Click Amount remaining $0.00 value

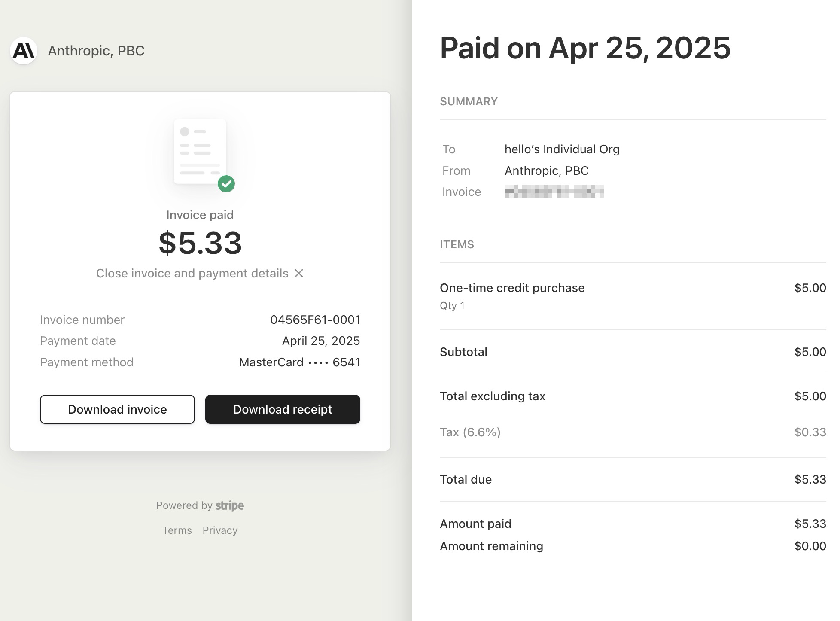(810, 546)
